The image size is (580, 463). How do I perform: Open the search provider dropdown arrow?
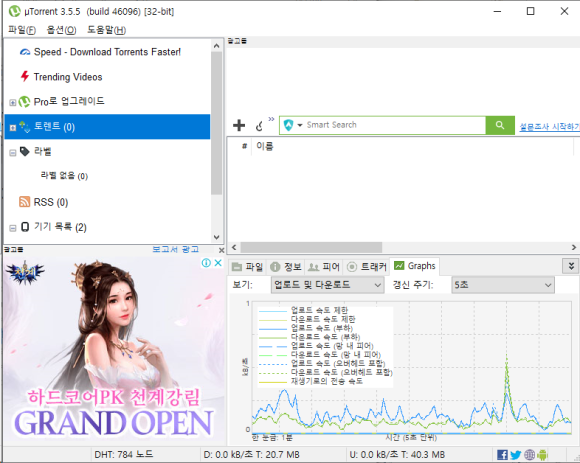coord(300,125)
